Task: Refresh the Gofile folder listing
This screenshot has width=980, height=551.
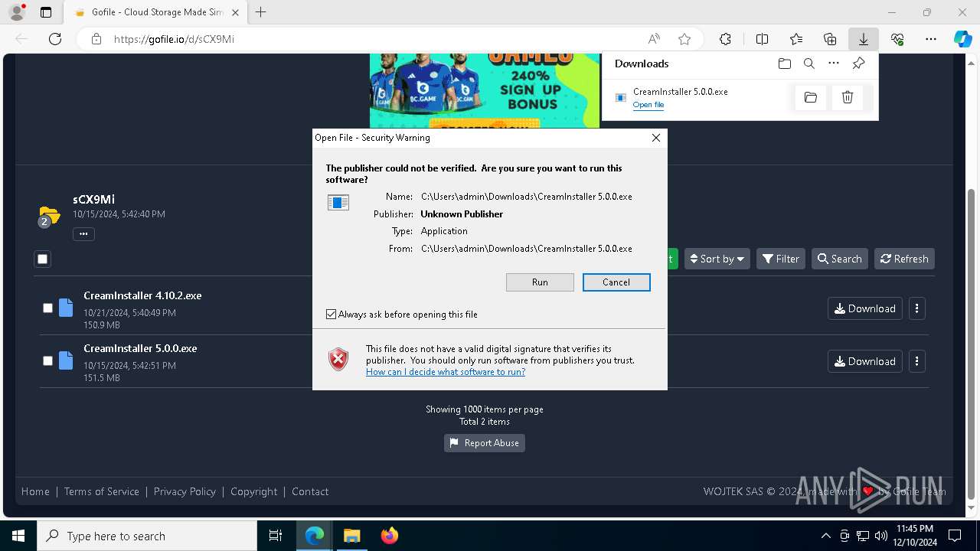Action: (904, 259)
